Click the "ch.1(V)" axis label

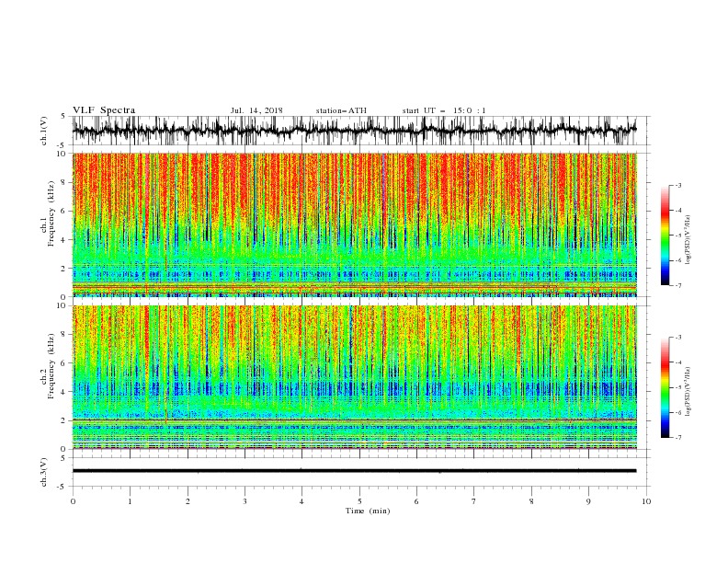point(44,131)
